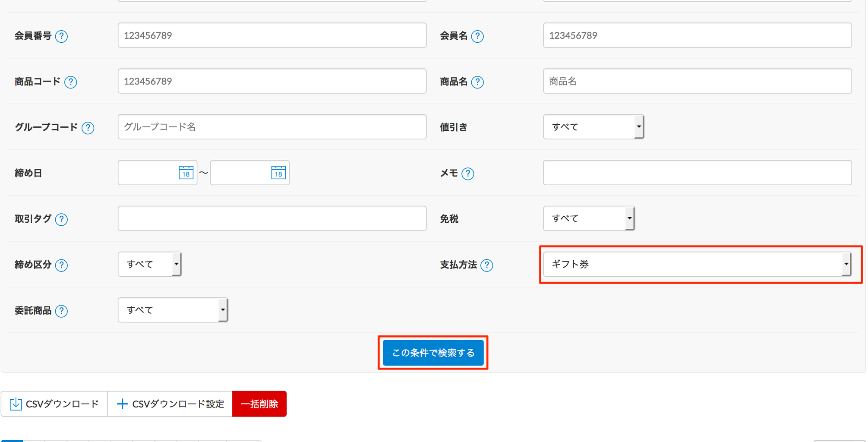Screen dimensions: 868x442
Task: Open help icon next to 会員名
Action: (x=477, y=36)
